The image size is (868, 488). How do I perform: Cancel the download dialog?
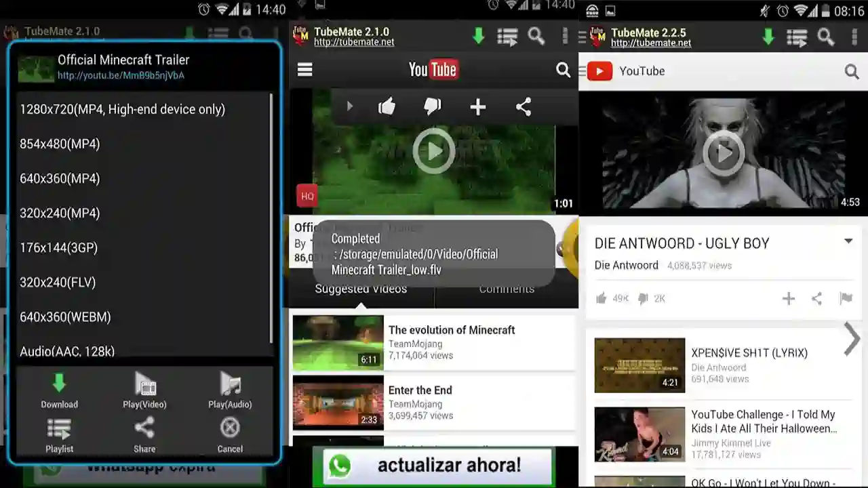[230, 428]
